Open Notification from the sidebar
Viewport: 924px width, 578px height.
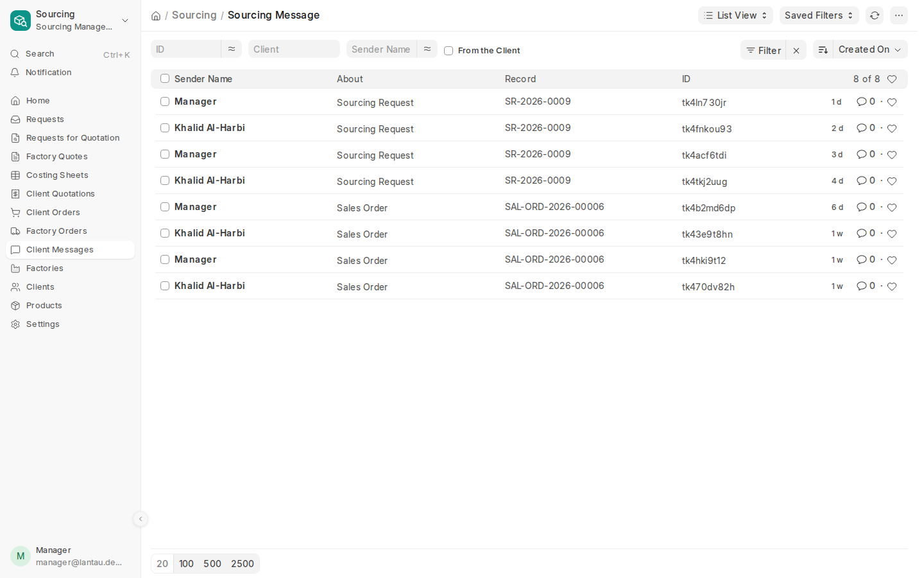[x=71, y=73]
